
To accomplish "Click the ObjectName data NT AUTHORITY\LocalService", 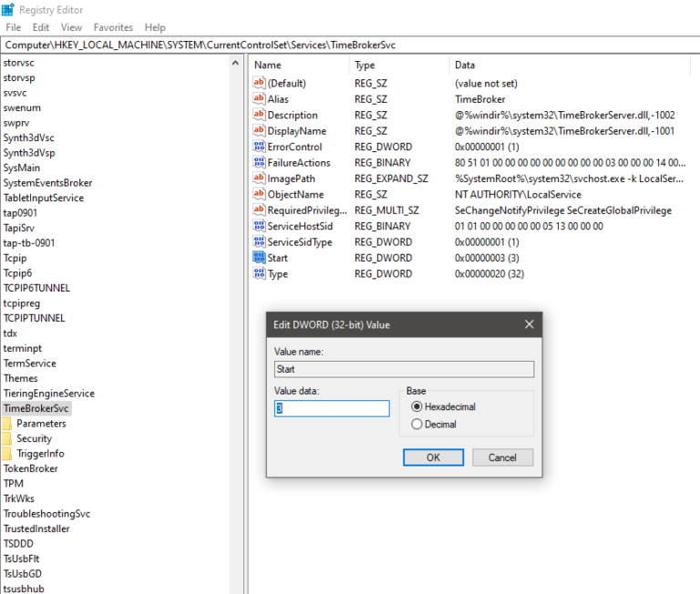I will [x=518, y=195].
